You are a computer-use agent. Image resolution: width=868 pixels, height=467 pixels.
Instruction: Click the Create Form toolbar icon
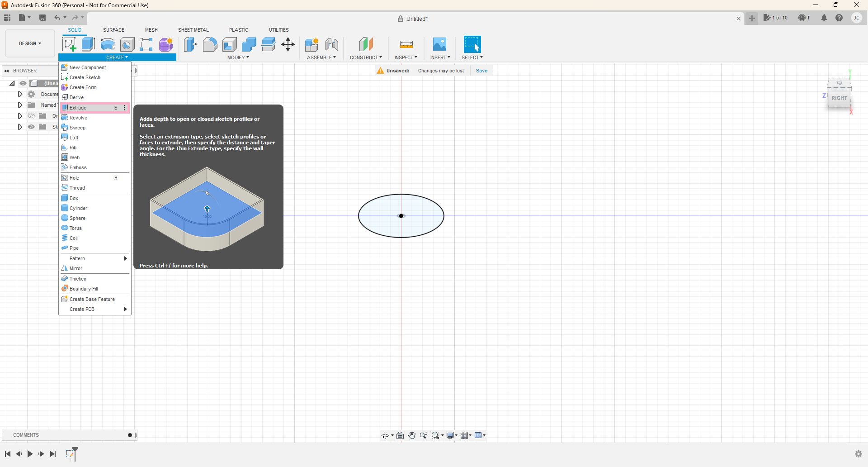[x=166, y=44]
